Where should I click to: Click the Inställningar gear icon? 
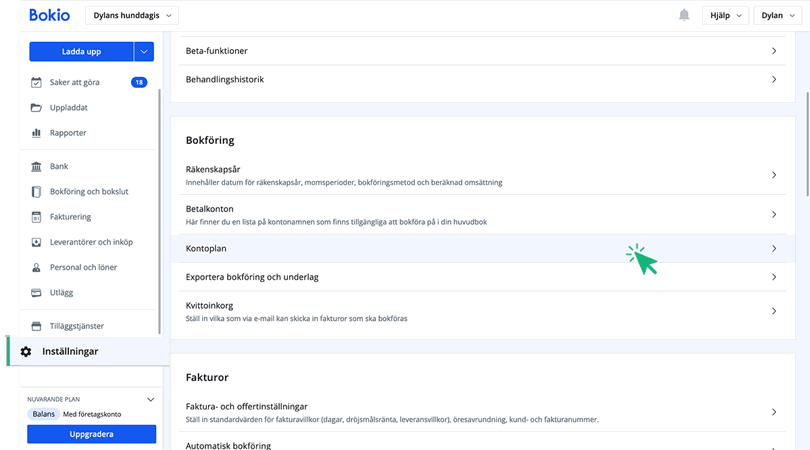click(x=26, y=351)
